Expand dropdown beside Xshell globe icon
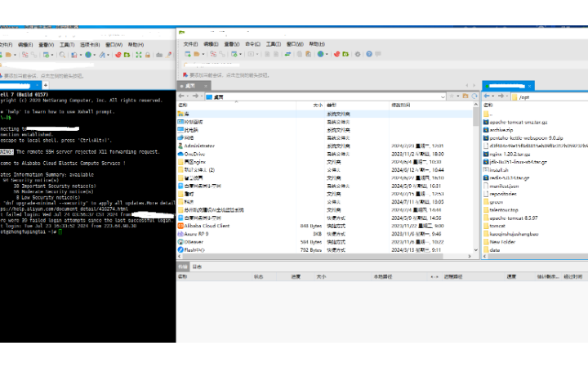The width and height of the screenshot is (588, 368). pyautogui.click(x=95, y=56)
